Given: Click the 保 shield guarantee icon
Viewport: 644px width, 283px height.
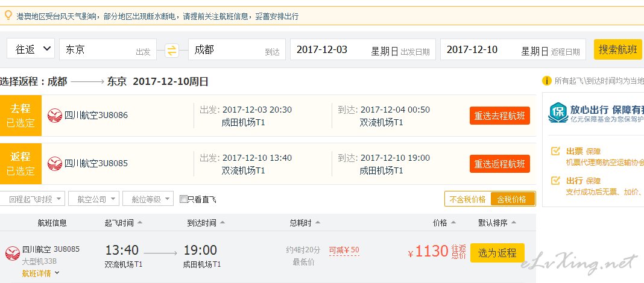Looking at the screenshot, I should 558,113.
